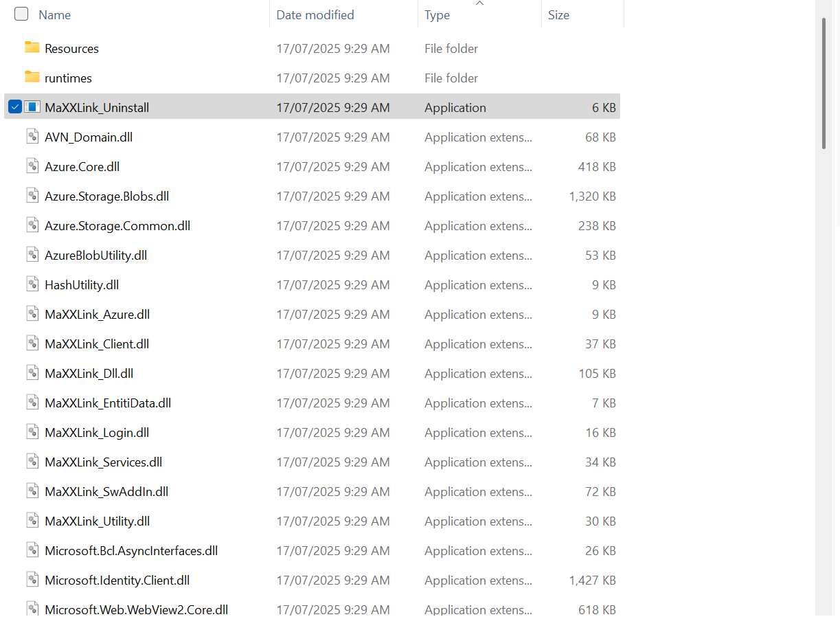
Task: Open the Resources folder icon
Action: 32,47
